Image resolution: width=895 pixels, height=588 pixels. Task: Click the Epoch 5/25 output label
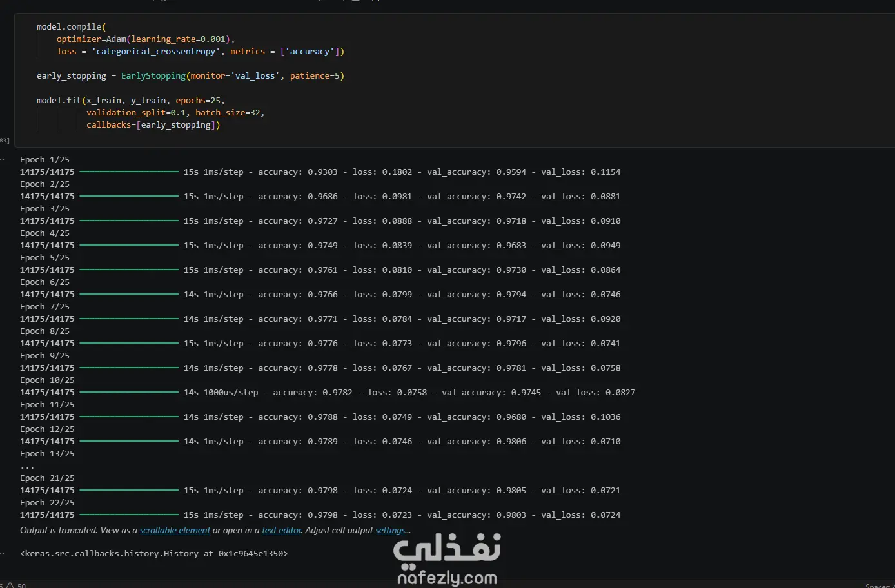(44, 257)
